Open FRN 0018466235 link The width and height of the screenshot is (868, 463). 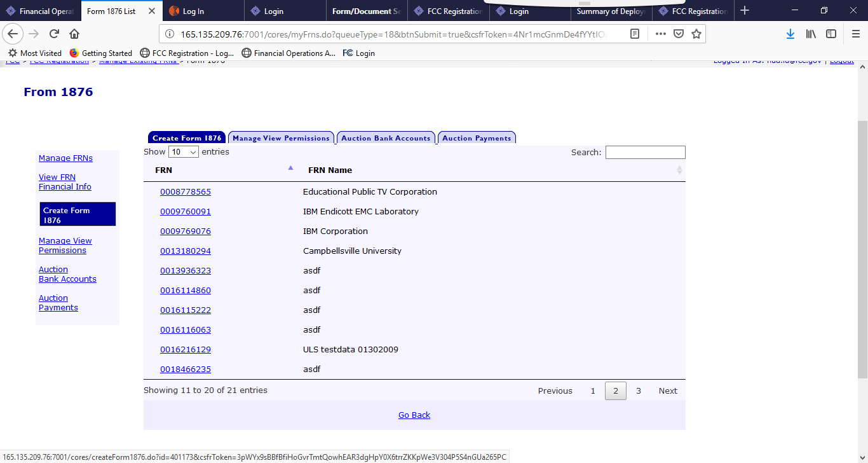pos(186,370)
